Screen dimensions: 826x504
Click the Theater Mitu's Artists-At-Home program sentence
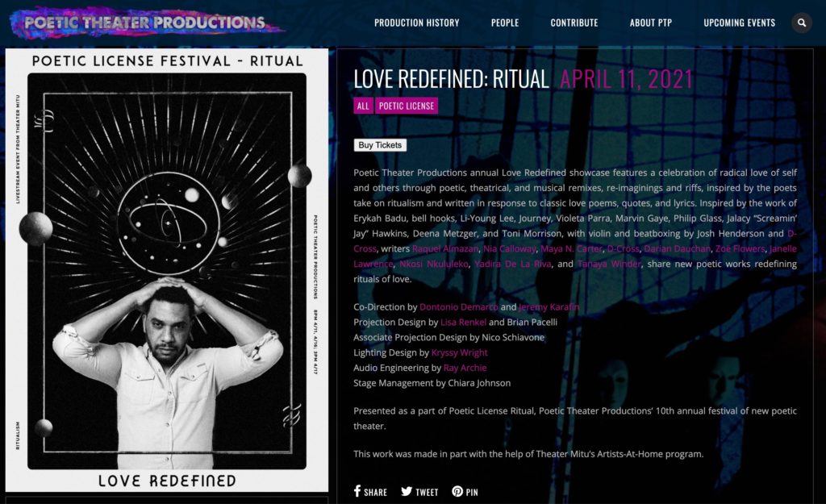(528, 454)
